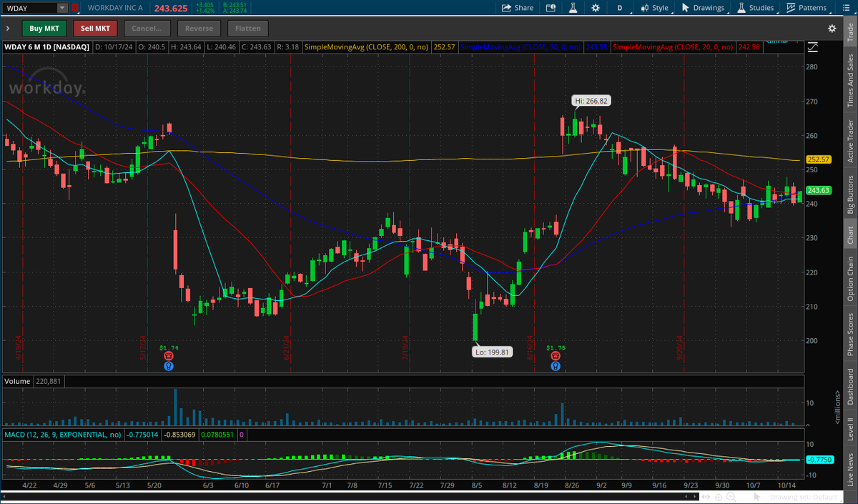Click the red symbol link indicator
858x504 pixels.
[x=75, y=8]
